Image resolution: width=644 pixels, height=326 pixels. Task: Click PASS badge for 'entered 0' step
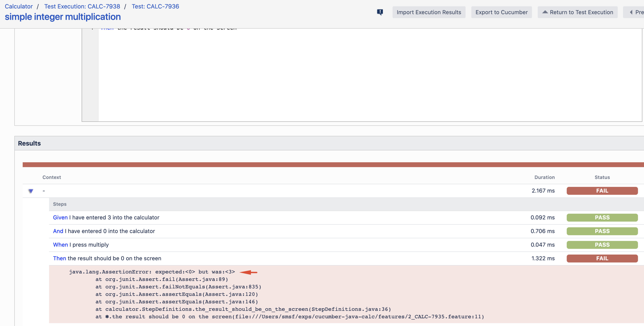click(602, 231)
